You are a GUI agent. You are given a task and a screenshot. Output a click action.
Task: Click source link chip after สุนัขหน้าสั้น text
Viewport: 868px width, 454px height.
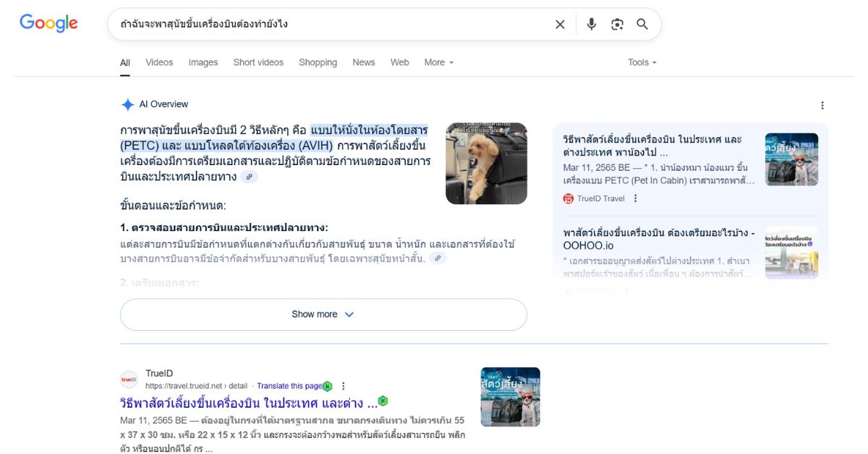pos(438,258)
